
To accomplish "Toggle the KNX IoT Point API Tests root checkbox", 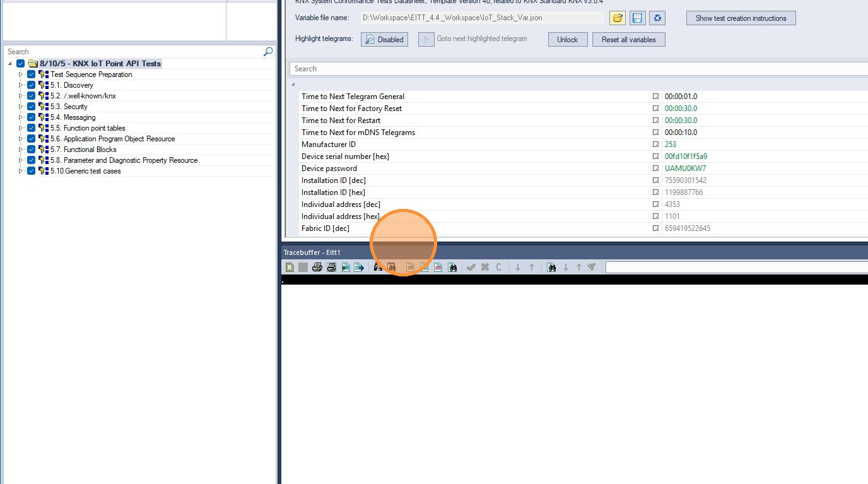I will (x=21, y=64).
